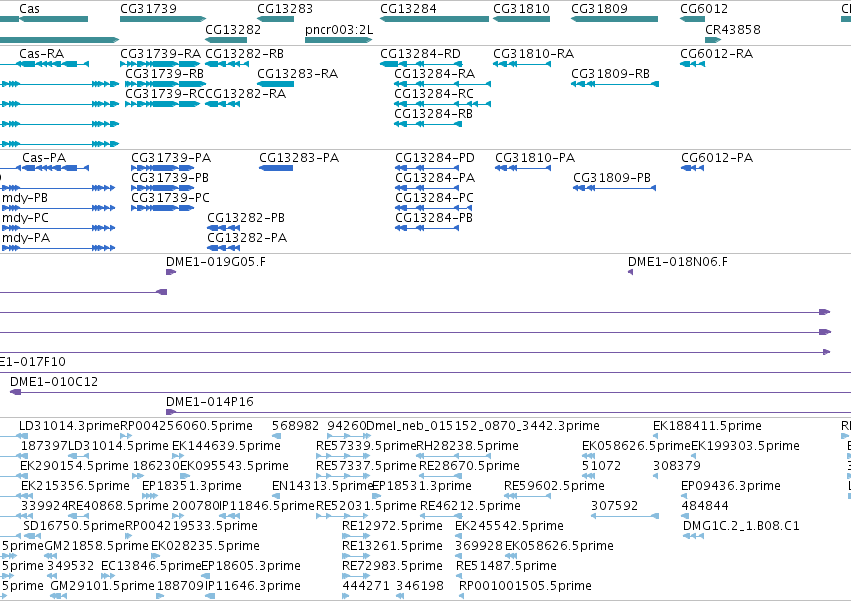The height and width of the screenshot is (601, 851).
Task: Select the DMG1C.2_1.B08.C1 label
Action: pos(741,527)
